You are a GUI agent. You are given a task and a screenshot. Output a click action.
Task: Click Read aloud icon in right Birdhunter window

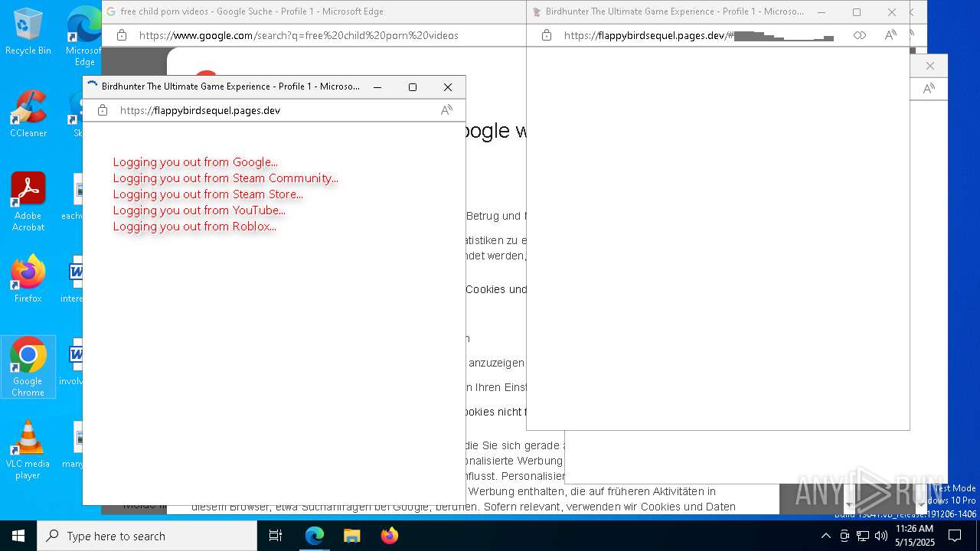(890, 35)
